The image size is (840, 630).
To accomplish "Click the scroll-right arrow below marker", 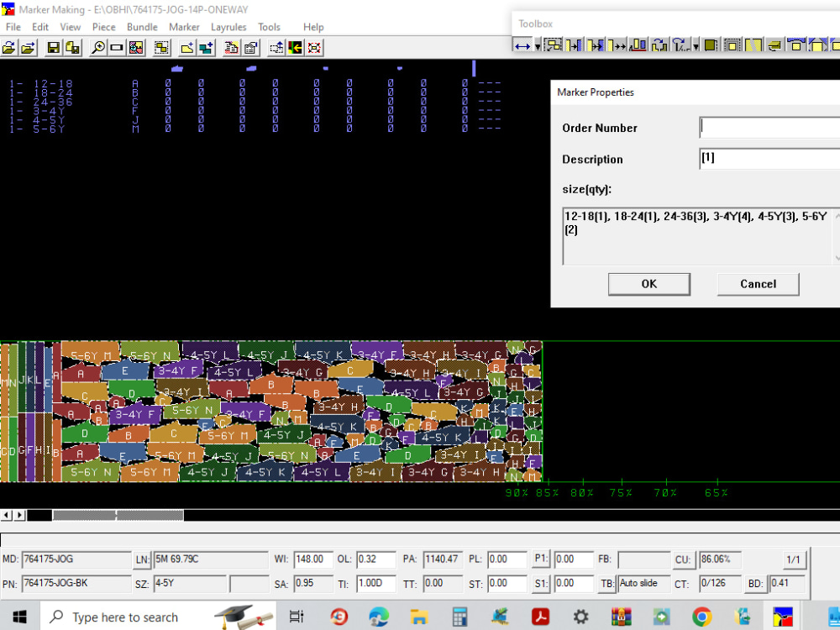I will [x=19, y=516].
